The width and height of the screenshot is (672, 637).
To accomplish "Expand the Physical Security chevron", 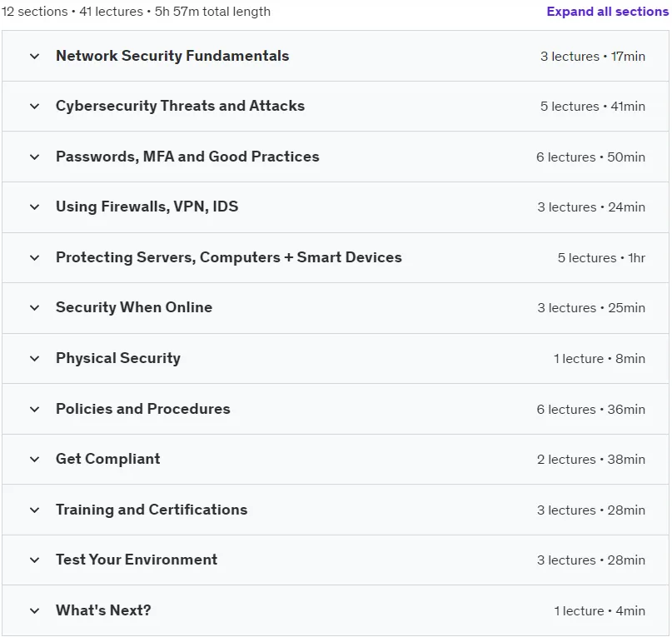I will [x=35, y=358].
